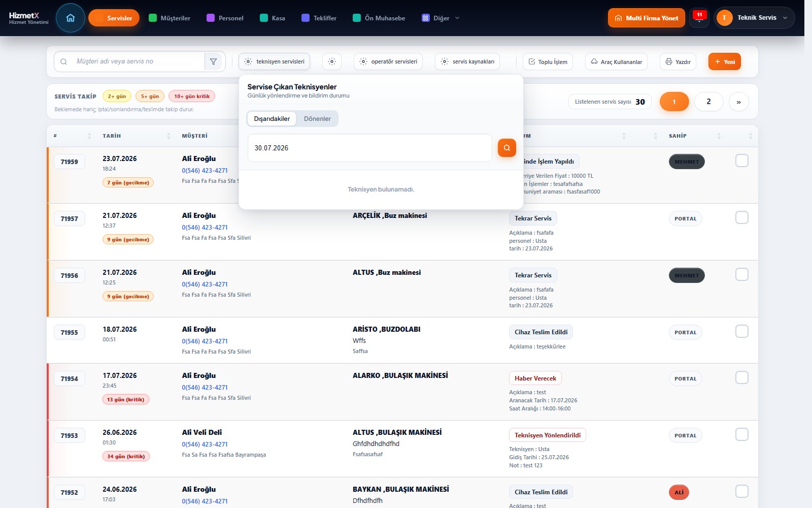Create a new service with Yeni
This screenshot has height=508, width=812.
click(725, 61)
